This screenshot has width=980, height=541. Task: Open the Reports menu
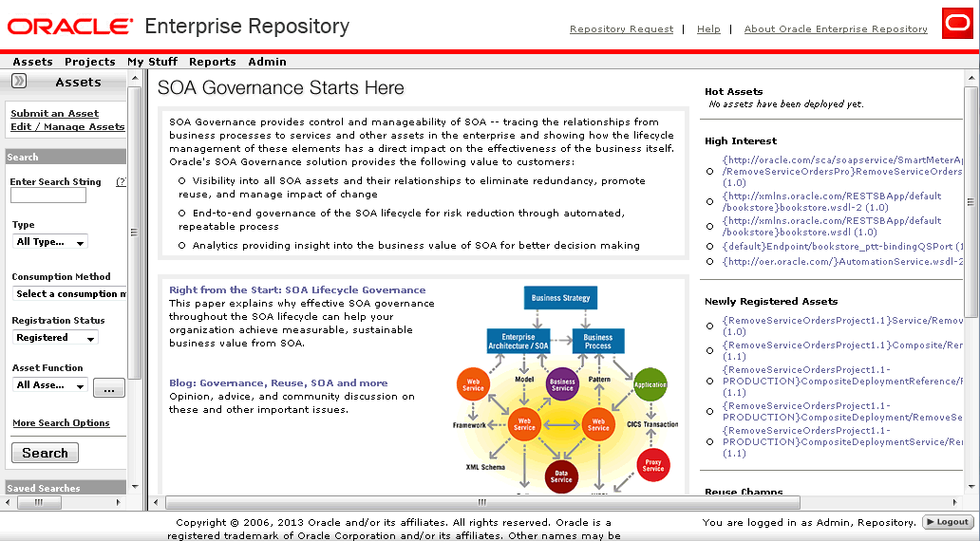tap(213, 62)
